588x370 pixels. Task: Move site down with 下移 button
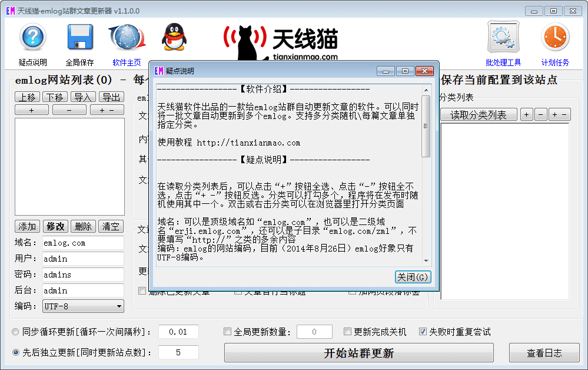pyautogui.click(x=55, y=97)
